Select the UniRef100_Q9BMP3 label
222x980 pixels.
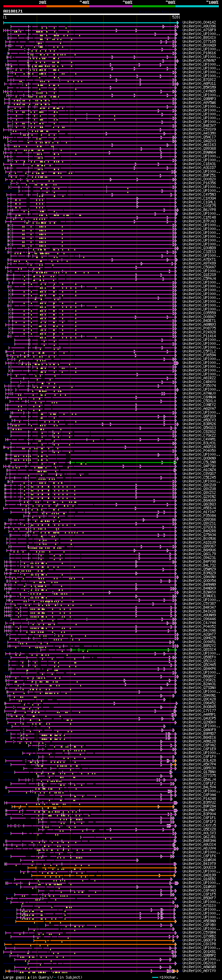click(x=199, y=99)
